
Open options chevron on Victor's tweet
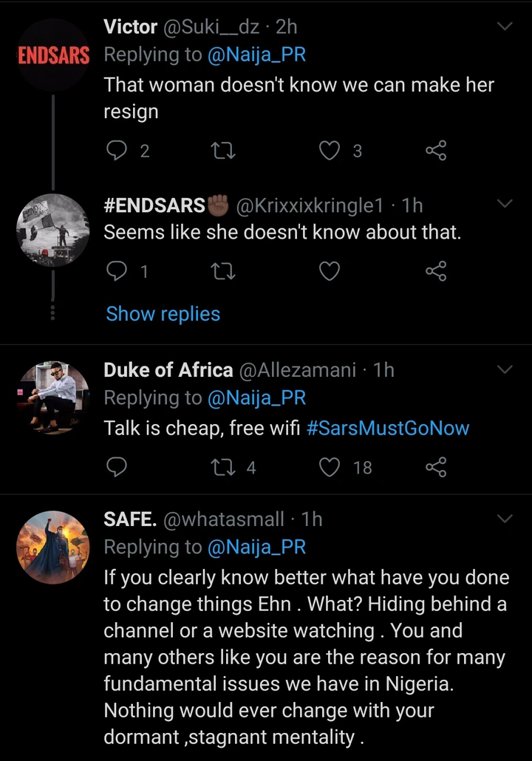(x=505, y=27)
